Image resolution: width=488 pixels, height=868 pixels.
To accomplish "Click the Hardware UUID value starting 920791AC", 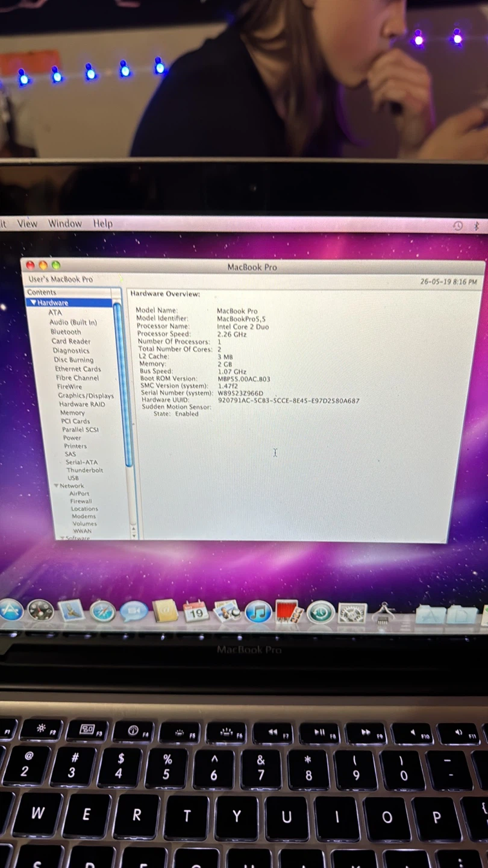I will tap(289, 400).
